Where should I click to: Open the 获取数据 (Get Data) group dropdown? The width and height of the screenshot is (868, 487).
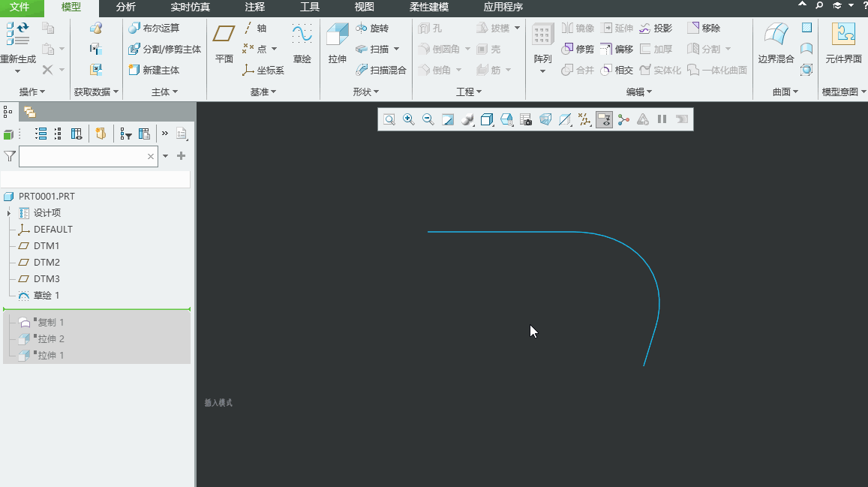[x=96, y=92]
